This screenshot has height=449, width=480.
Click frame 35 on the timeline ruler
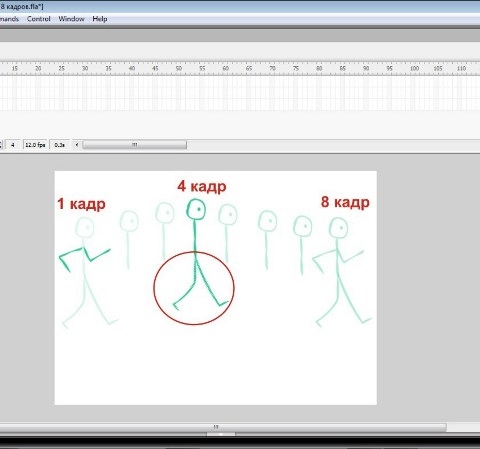click(108, 68)
